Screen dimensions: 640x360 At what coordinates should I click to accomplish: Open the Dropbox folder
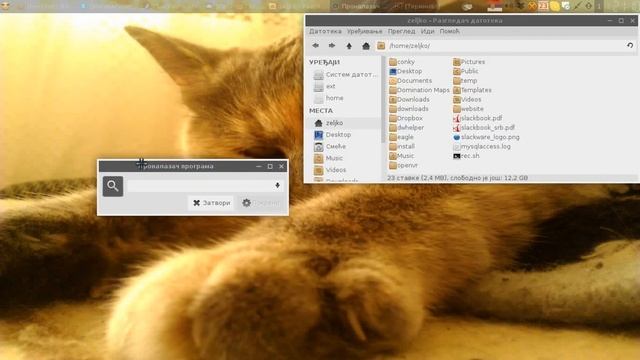pos(406,118)
